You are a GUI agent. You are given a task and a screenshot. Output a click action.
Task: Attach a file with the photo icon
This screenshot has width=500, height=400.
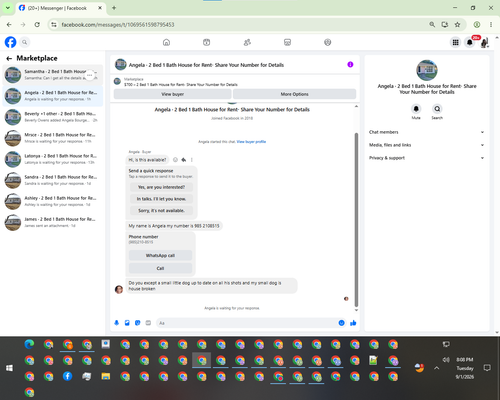click(x=127, y=323)
